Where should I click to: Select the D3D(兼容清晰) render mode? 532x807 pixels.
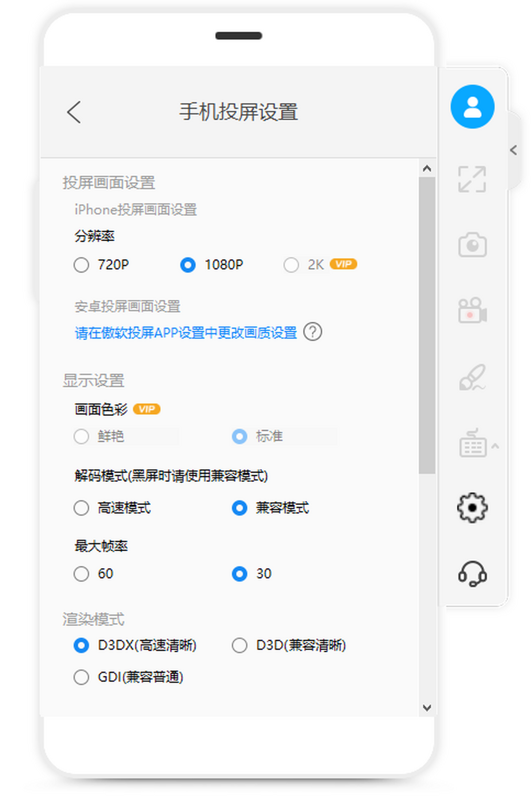pyautogui.click(x=239, y=645)
